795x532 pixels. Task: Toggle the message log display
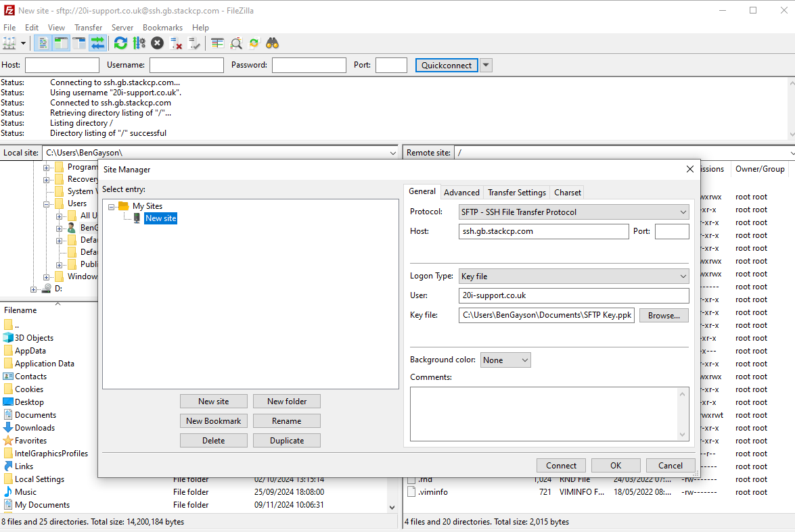(x=43, y=43)
